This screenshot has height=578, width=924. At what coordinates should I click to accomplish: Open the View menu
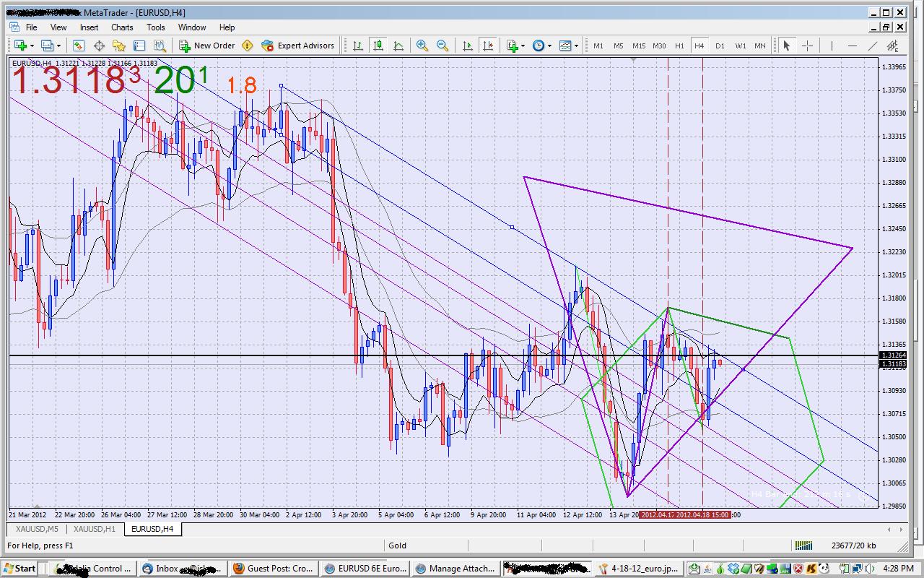(58, 27)
